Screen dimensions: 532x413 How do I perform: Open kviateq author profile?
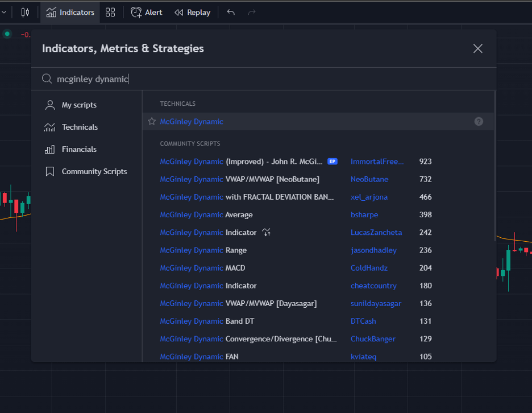click(x=363, y=357)
